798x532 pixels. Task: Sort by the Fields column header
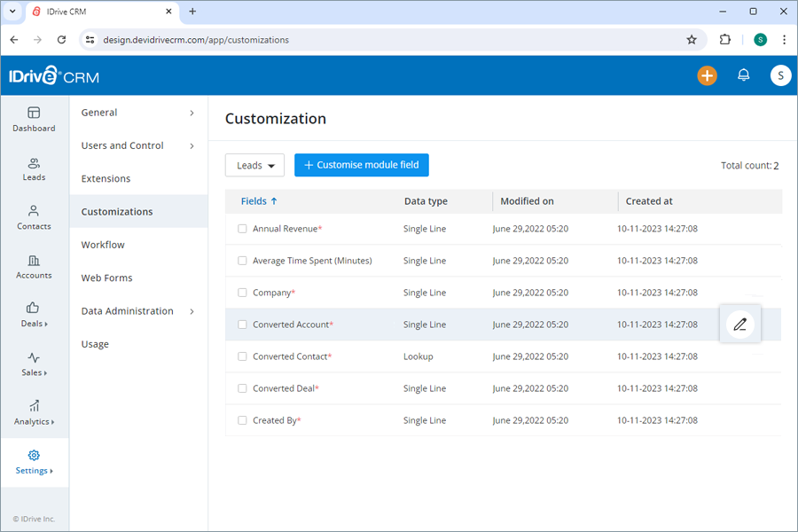254,201
